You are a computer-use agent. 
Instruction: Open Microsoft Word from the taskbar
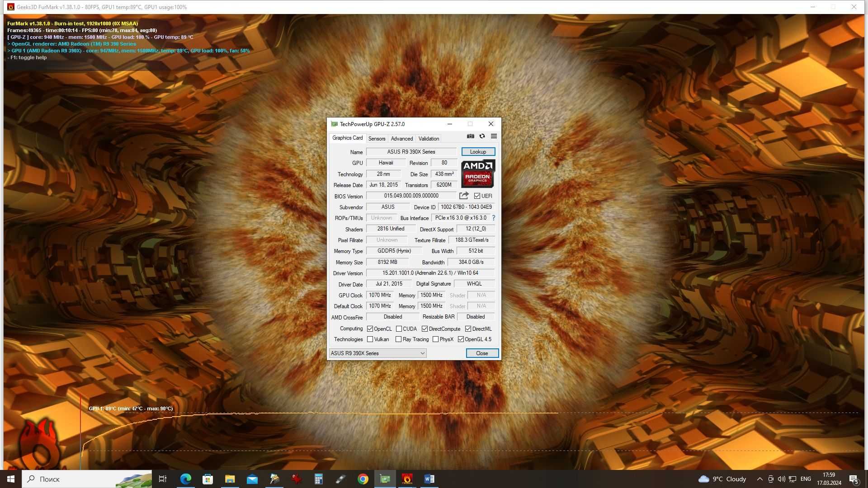(429, 479)
